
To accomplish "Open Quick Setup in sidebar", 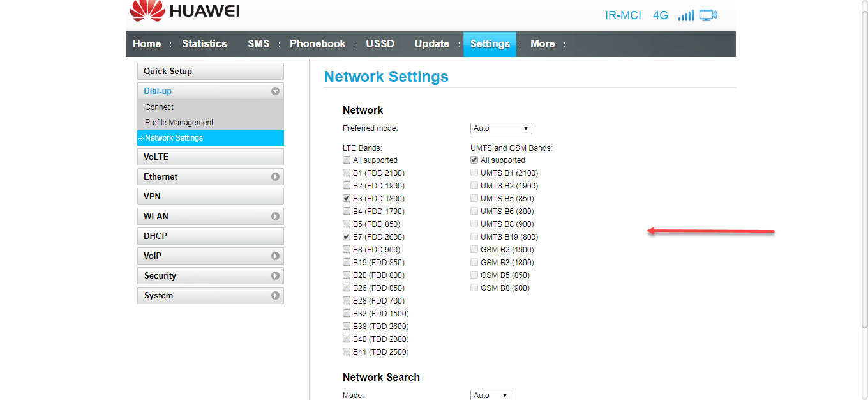I will 211,72.
